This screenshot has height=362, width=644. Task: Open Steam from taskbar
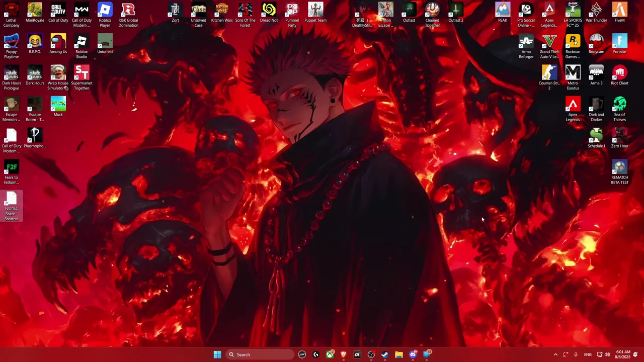(385, 354)
